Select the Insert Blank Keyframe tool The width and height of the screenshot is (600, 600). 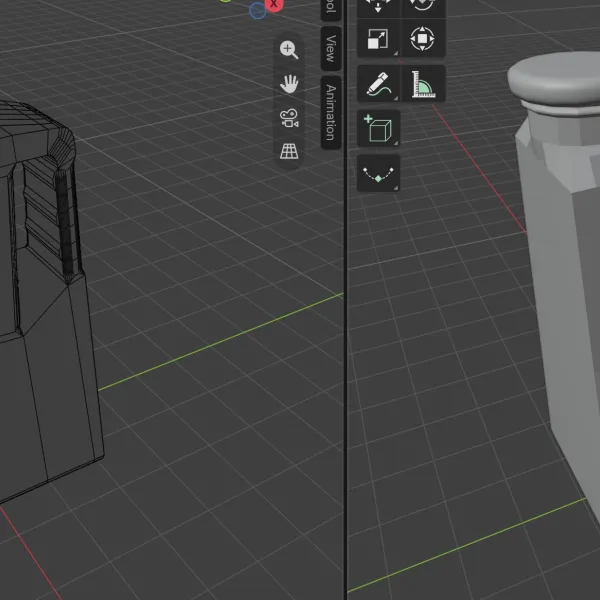[x=378, y=173]
